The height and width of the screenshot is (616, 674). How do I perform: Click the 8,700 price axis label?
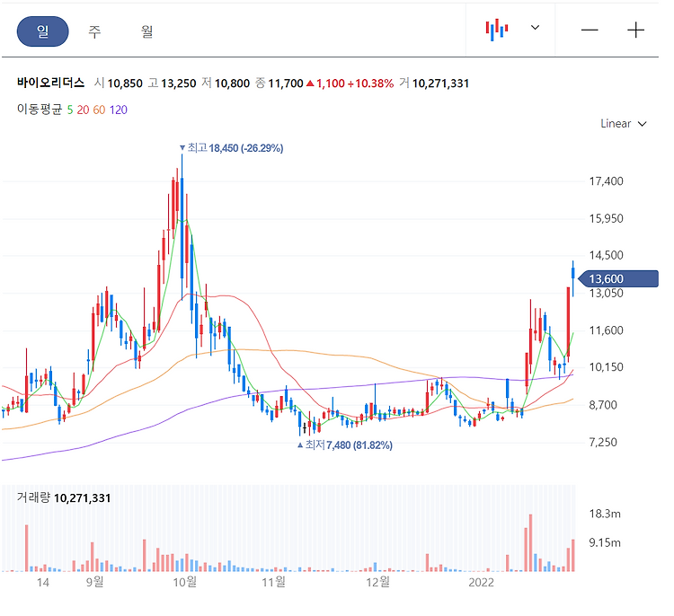point(603,405)
